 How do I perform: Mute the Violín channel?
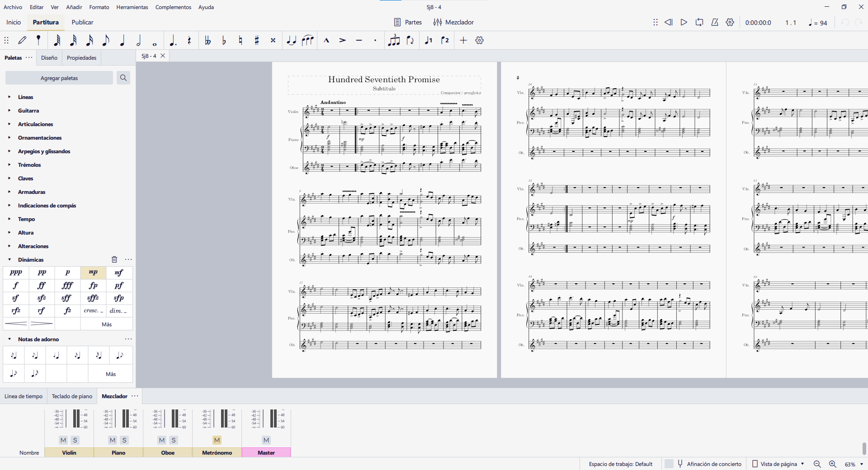[63, 440]
